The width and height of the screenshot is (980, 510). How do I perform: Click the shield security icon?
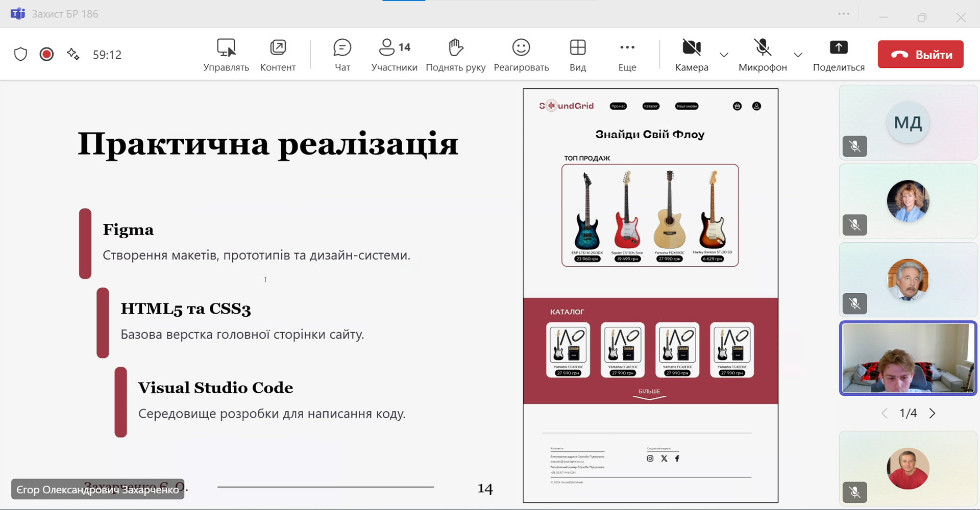coord(20,54)
